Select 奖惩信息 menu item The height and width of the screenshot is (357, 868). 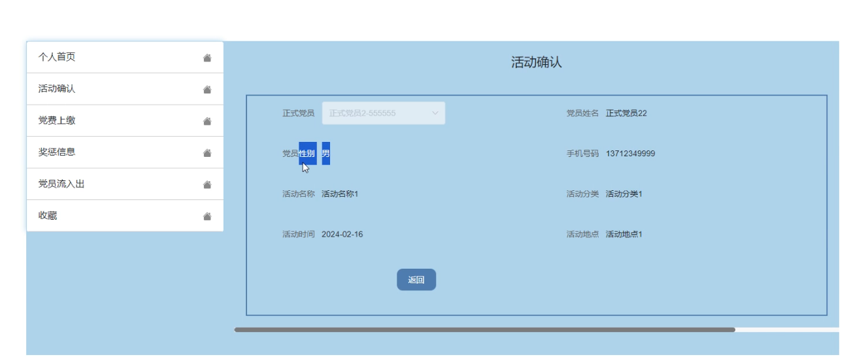(x=125, y=152)
